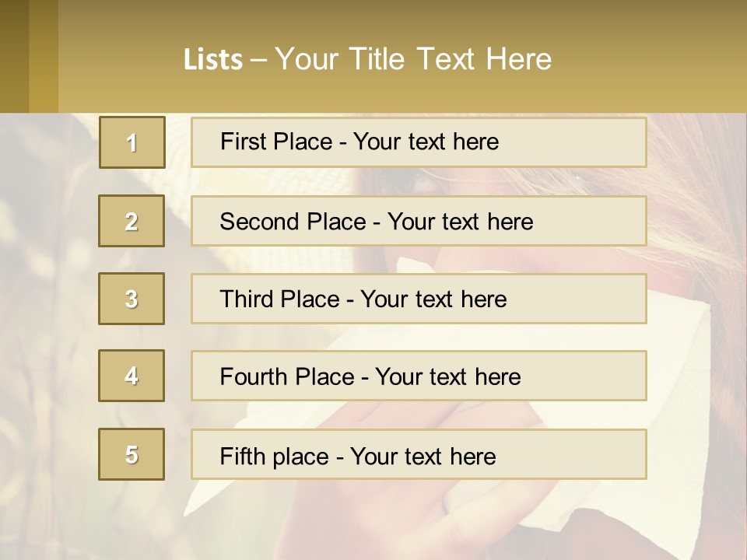Select the number 4 box
Image resolution: width=747 pixels, height=560 pixels.
point(132,376)
